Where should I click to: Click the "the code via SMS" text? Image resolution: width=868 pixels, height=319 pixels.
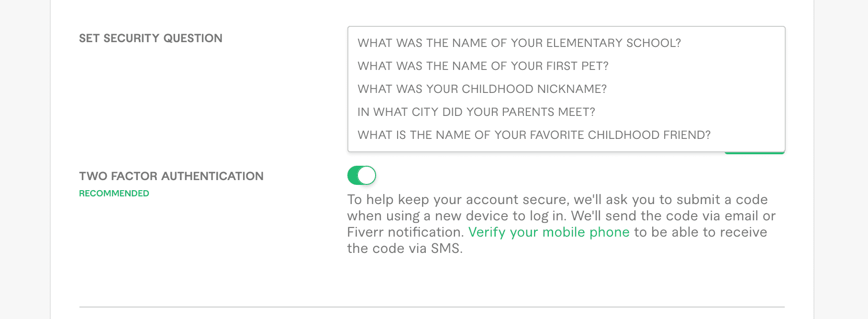[x=404, y=249]
